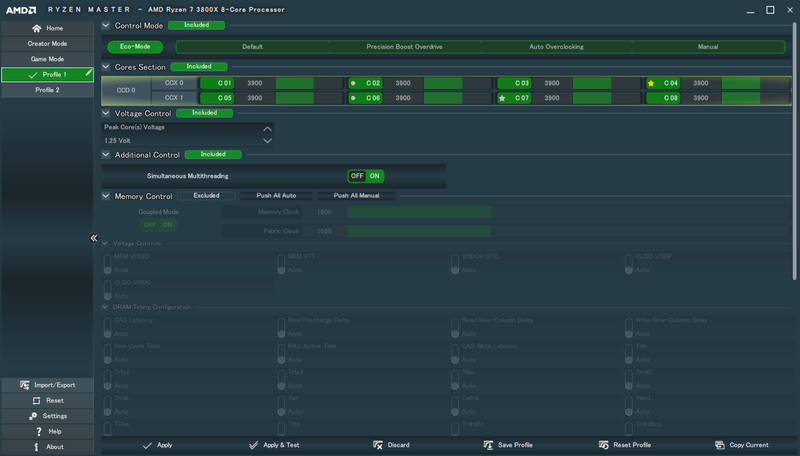The image size is (800, 456).
Task: Click the C 01 core button
Action: (217, 83)
